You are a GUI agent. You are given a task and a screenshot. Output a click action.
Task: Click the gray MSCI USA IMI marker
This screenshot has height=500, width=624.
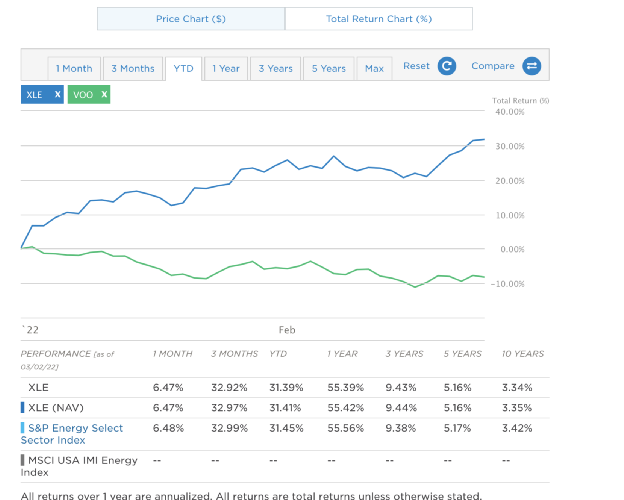(x=22, y=461)
